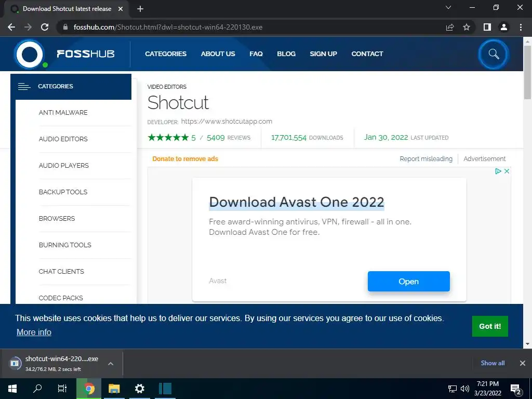Click the AdChoices triangle icon on the ad
532x399 pixels.
(x=498, y=171)
